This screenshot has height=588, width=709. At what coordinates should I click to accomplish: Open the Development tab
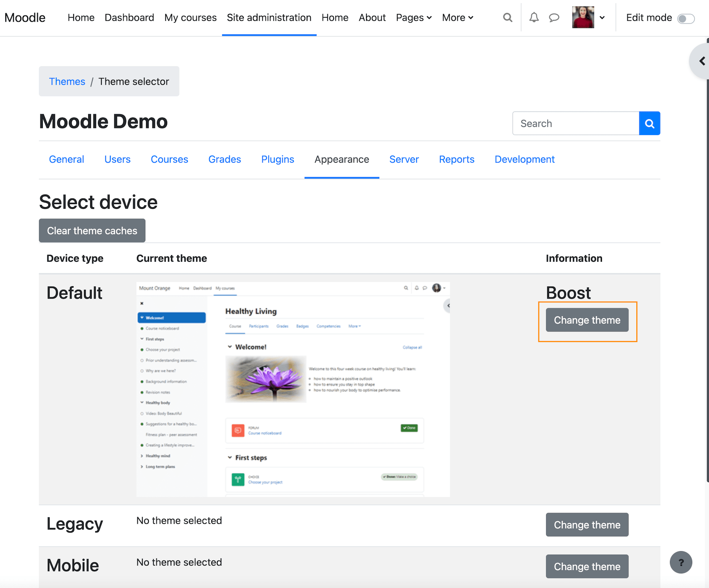coord(525,160)
